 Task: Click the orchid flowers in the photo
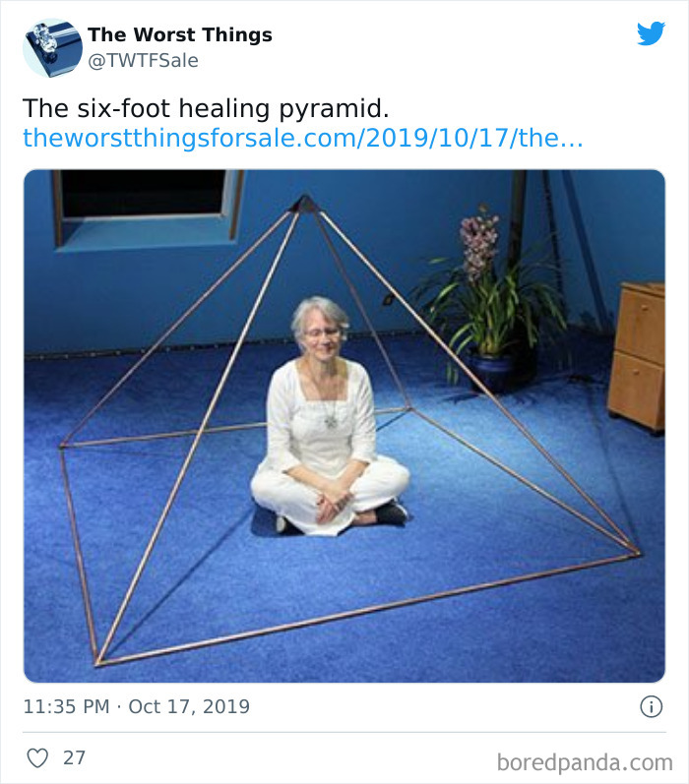click(480, 241)
